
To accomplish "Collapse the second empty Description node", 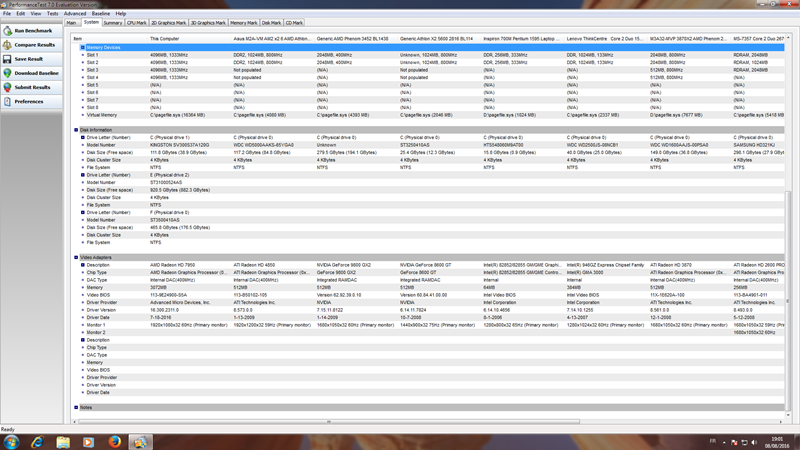I will 83,340.
